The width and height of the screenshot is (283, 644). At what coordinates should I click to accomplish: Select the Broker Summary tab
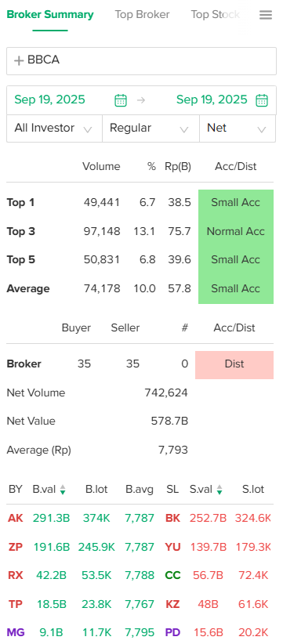50,15
